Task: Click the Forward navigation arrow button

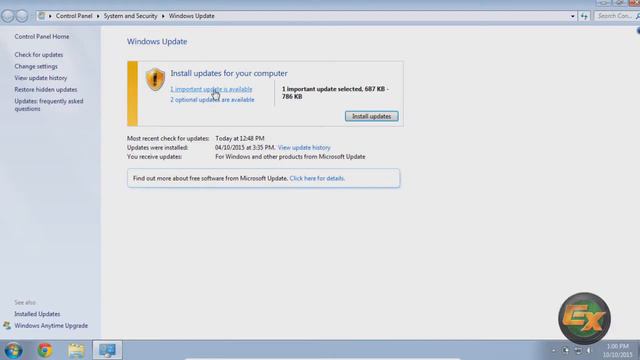Action: [22, 16]
